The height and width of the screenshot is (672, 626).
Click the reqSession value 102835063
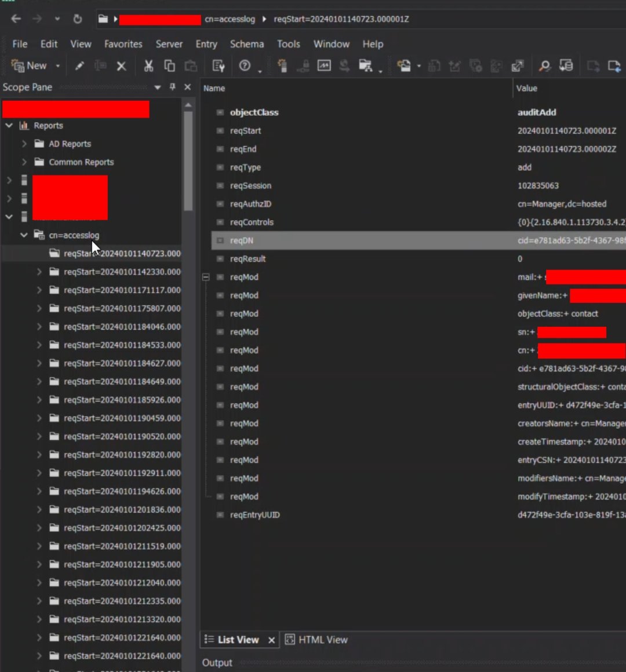point(538,185)
